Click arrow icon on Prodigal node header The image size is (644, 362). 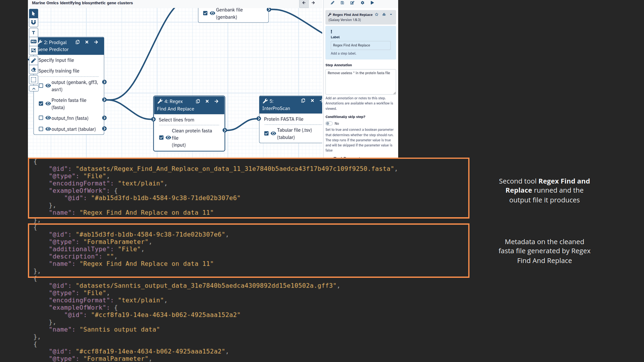[x=96, y=42]
